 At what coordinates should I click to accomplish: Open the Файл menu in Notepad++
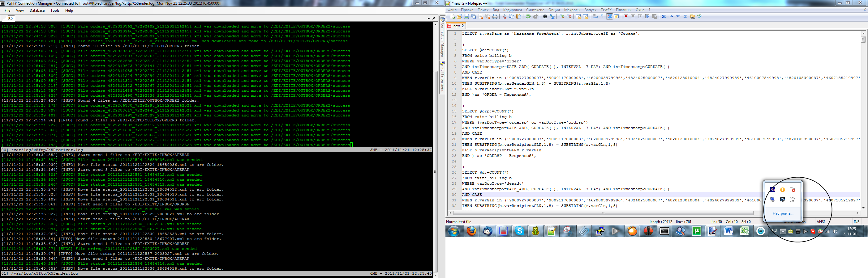(x=452, y=10)
